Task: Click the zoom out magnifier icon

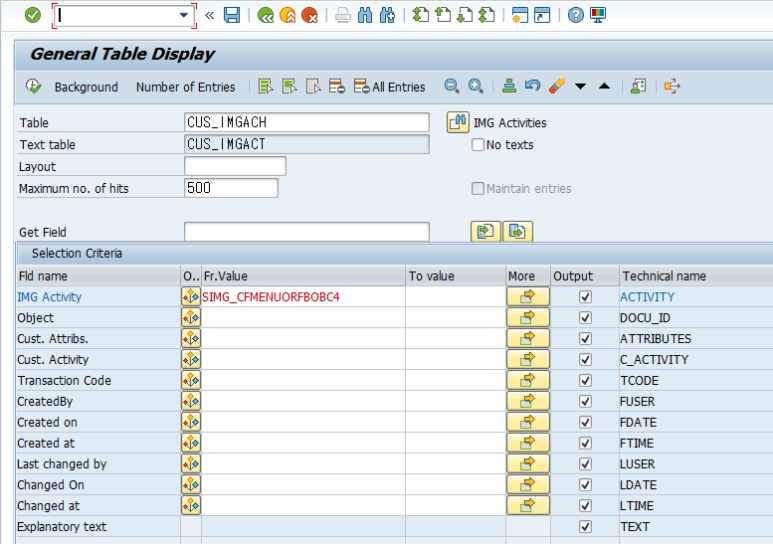Action: [x=451, y=86]
